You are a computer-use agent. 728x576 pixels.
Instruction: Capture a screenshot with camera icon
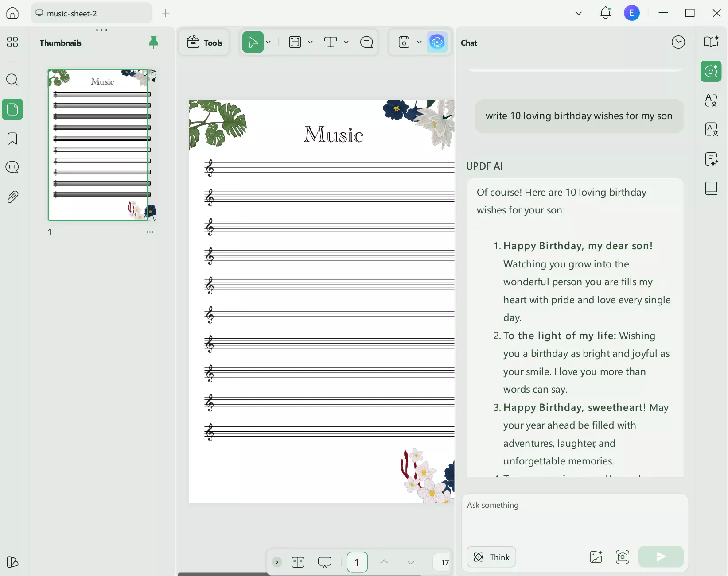tap(623, 557)
